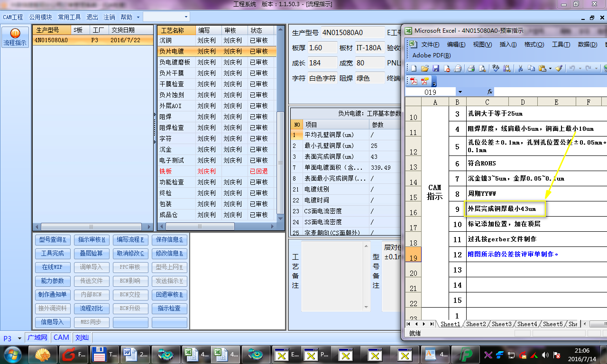The height and width of the screenshot is (364, 607).
Task: Click the 平均孔壁铜厚(um) parameter row
Action: [x=346, y=135]
